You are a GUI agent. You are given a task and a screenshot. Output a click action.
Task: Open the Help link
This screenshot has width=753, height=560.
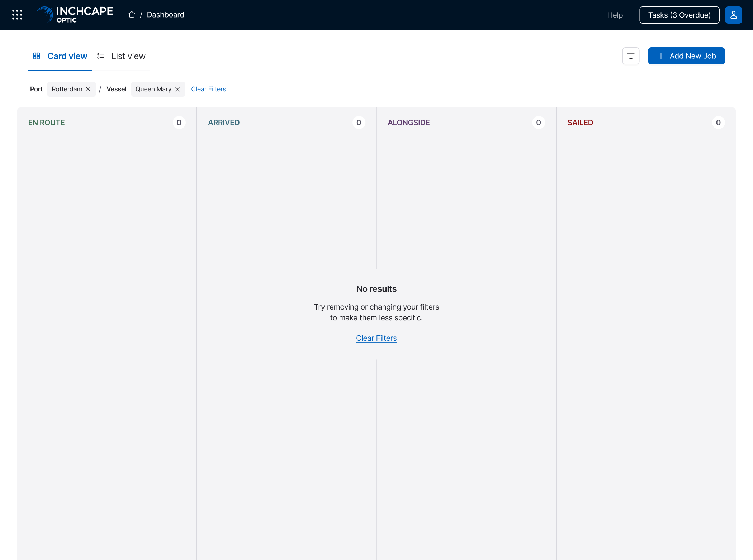click(x=615, y=15)
